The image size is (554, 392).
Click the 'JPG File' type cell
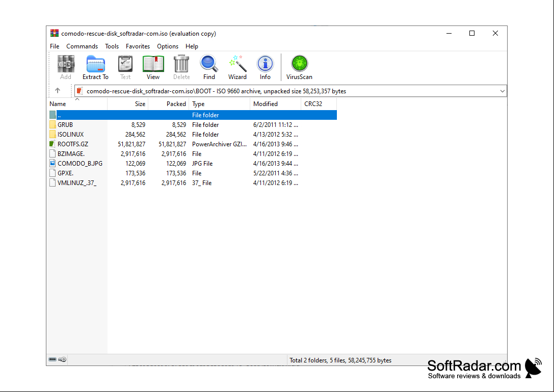[202, 163]
